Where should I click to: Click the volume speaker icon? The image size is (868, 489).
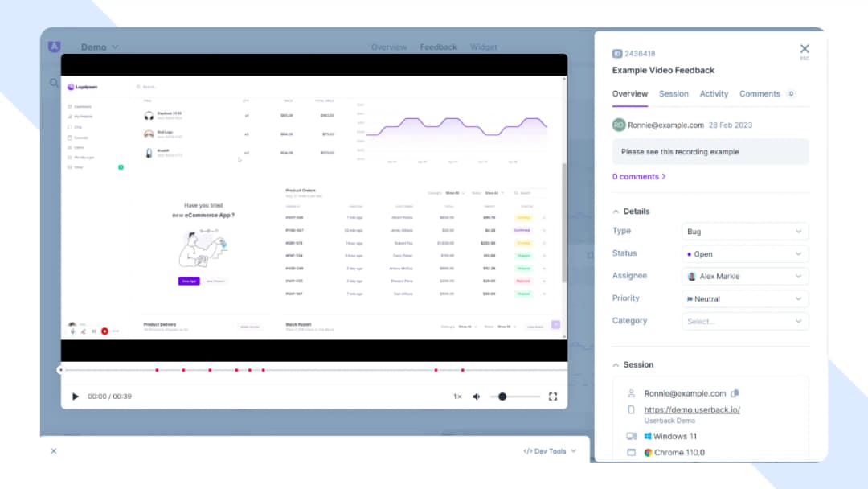477,396
